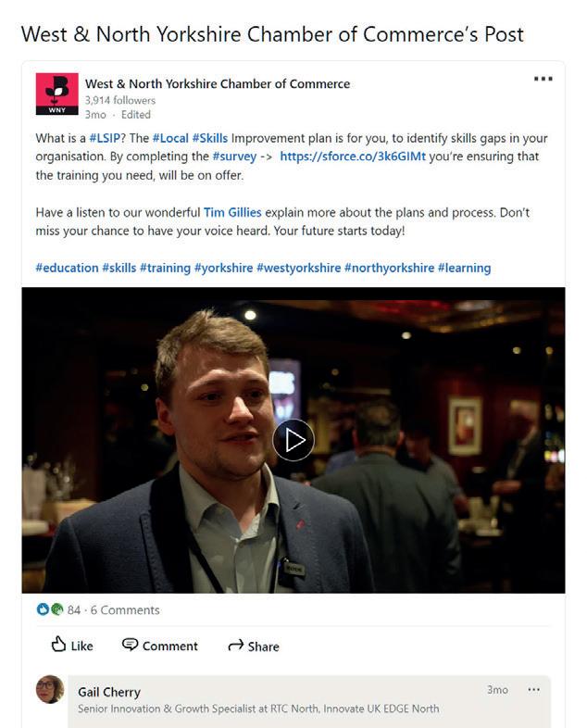View the 6 Comments list

pyautogui.click(x=125, y=610)
